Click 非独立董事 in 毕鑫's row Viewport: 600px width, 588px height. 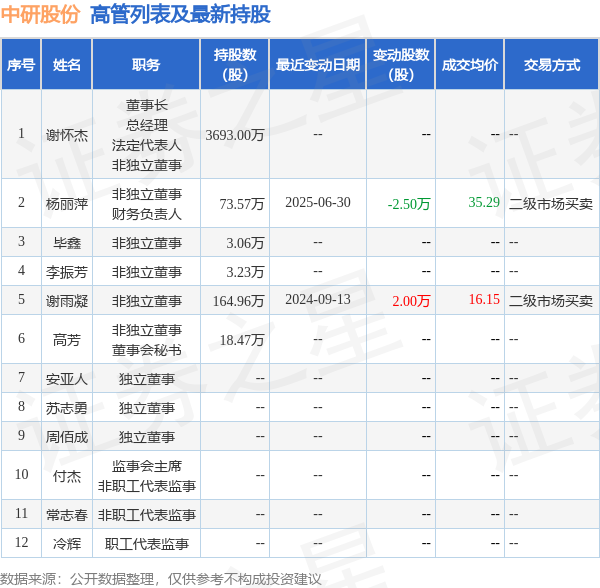(x=147, y=243)
